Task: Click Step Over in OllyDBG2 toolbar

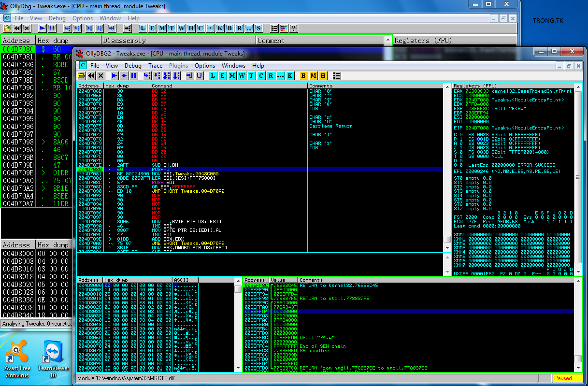Action: pos(157,76)
